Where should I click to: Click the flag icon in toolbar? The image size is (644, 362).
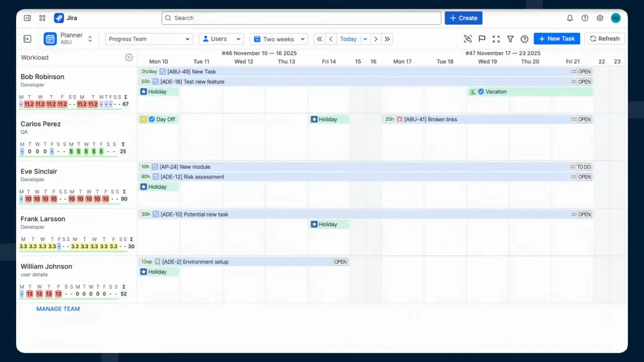click(x=482, y=39)
